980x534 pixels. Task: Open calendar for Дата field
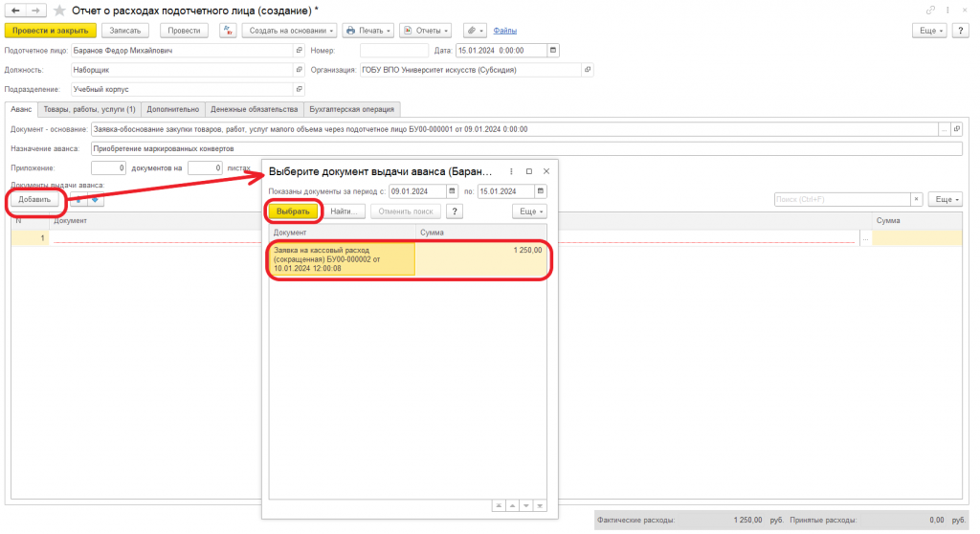(x=553, y=51)
